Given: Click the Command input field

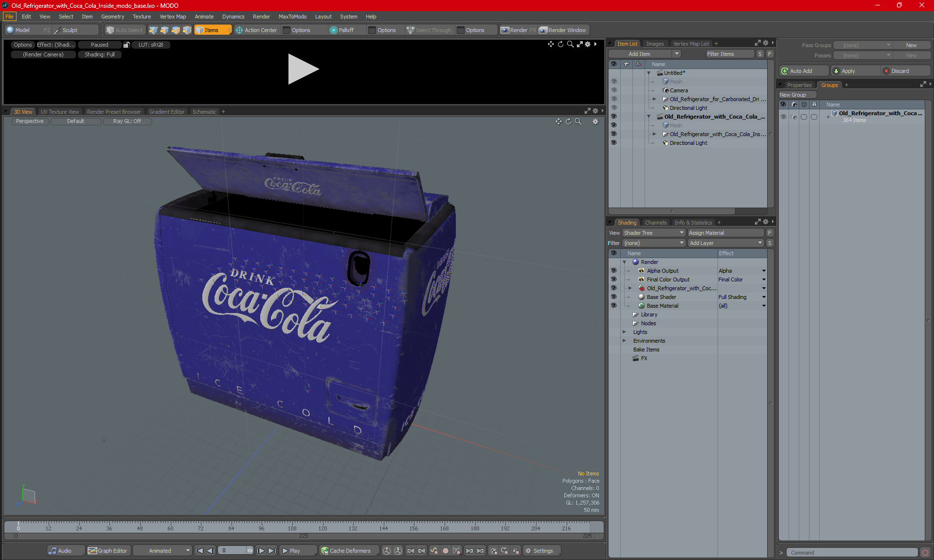Looking at the screenshot, I should pyautogui.click(x=853, y=553).
